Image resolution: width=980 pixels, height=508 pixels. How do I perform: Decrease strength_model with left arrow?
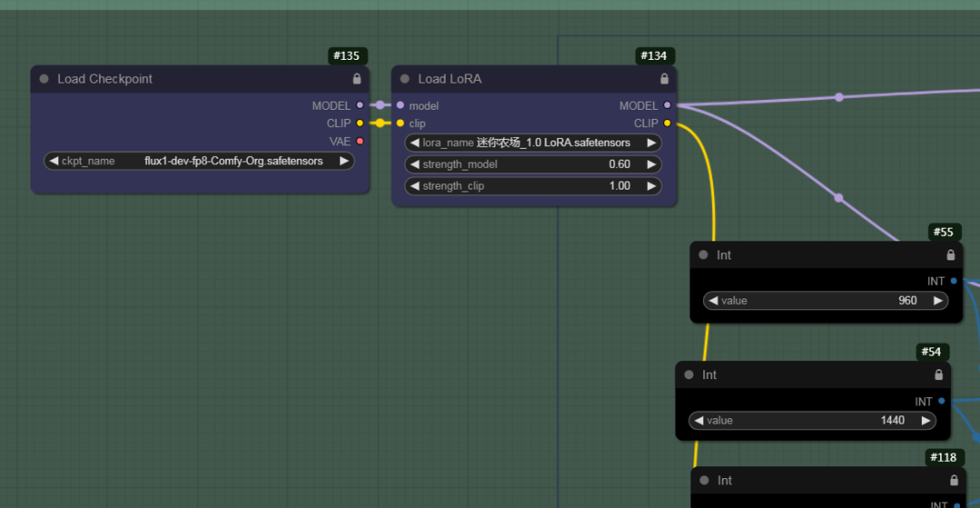[x=415, y=164]
